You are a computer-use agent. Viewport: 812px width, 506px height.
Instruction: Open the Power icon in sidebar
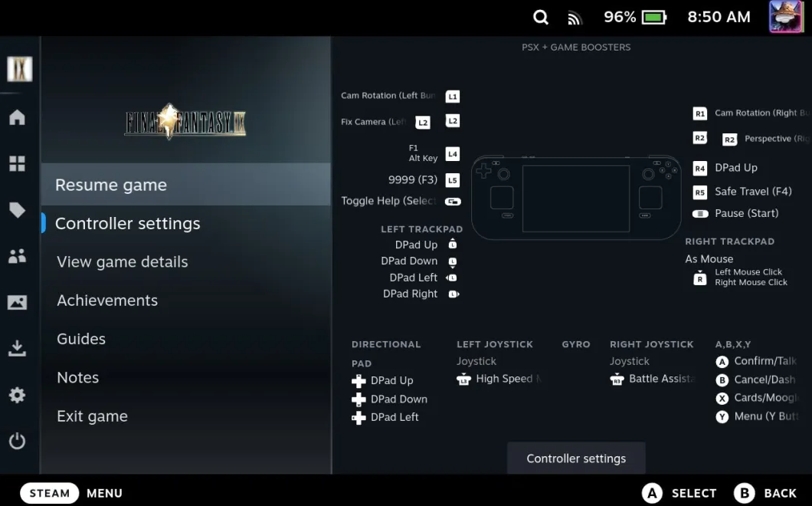pyautogui.click(x=17, y=441)
